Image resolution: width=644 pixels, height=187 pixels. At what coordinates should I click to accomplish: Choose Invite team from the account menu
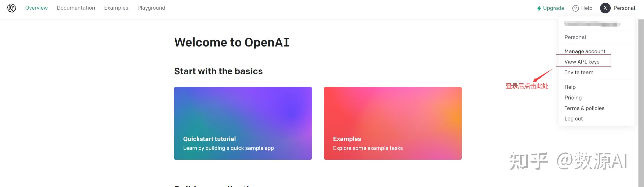pos(579,72)
